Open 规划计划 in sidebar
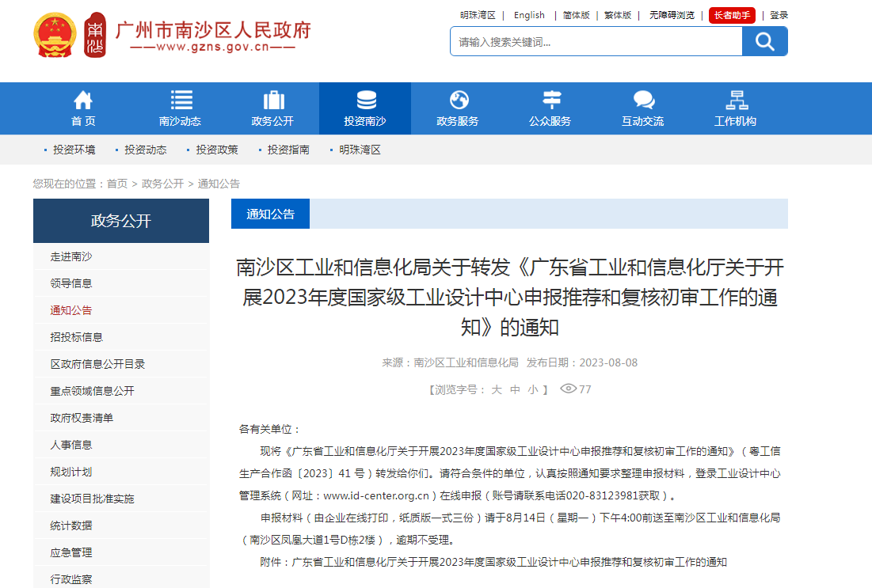Image resolution: width=872 pixels, height=588 pixels. pos(71,472)
